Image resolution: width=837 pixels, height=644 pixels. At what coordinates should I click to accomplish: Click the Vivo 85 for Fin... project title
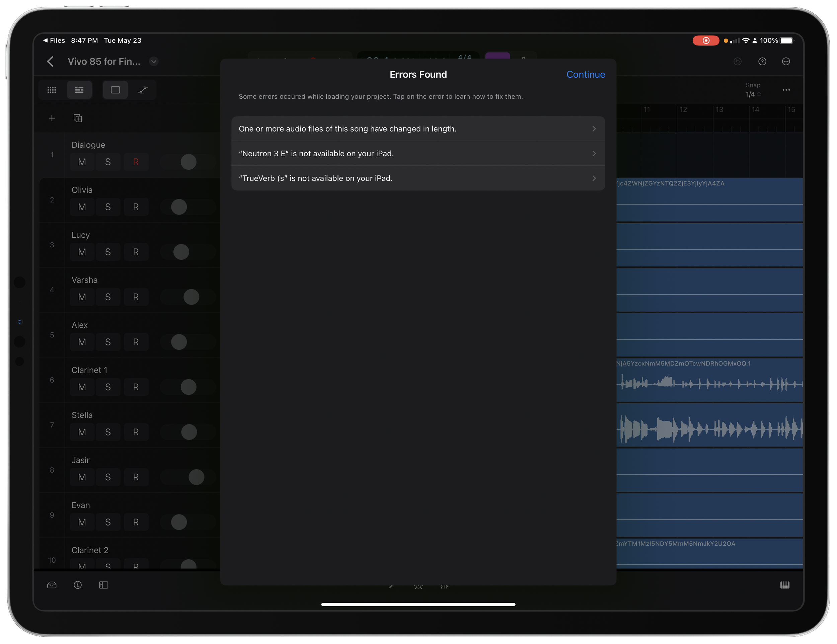104,61
